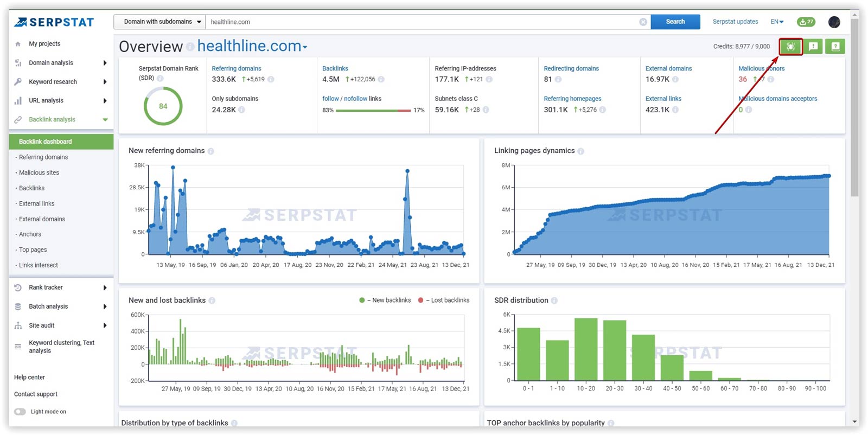The height and width of the screenshot is (435, 868).
Task: Expand the Site audit menu arrow
Action: [105, 325]
